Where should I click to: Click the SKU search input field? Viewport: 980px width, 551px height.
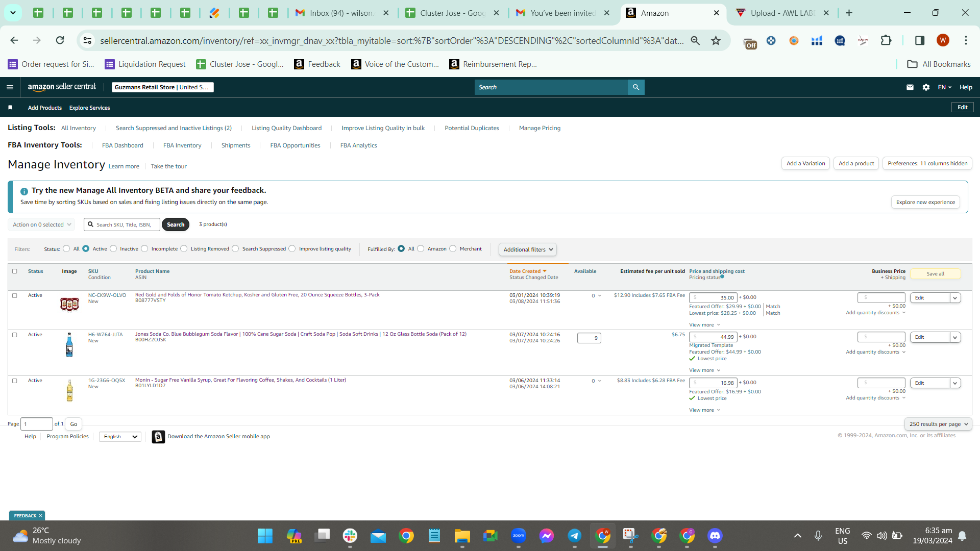[122, 224]
